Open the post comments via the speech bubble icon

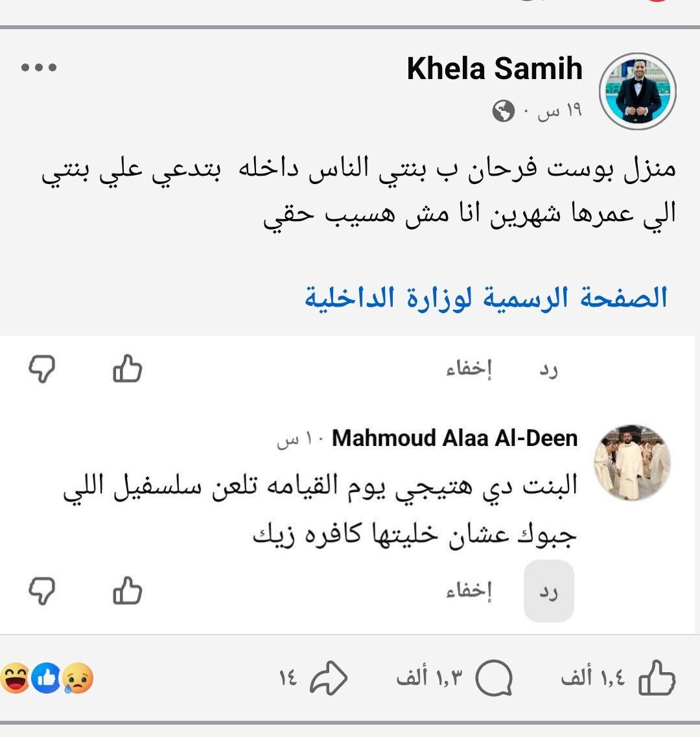point(494,679)
